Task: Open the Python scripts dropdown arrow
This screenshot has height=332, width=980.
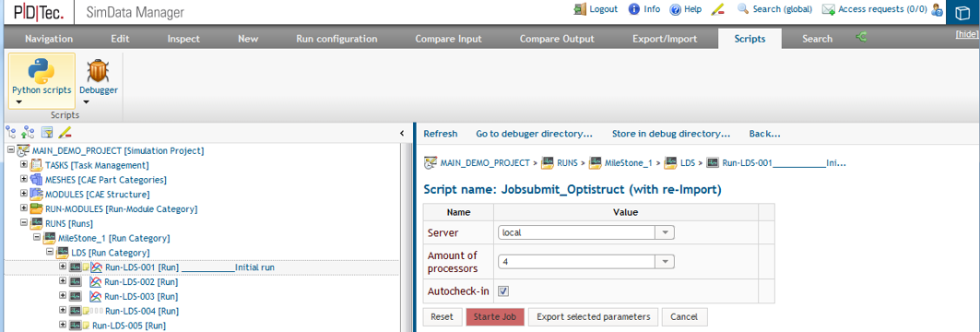Action: point(18,102)
